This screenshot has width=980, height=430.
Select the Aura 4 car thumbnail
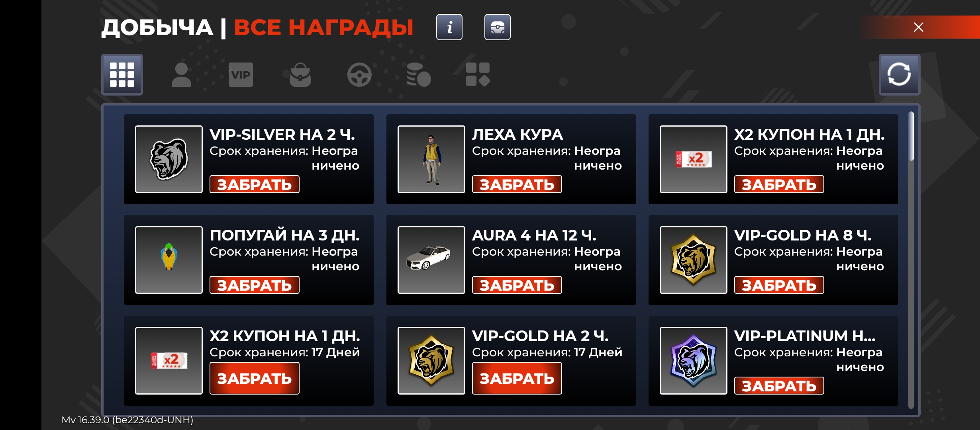431,260
